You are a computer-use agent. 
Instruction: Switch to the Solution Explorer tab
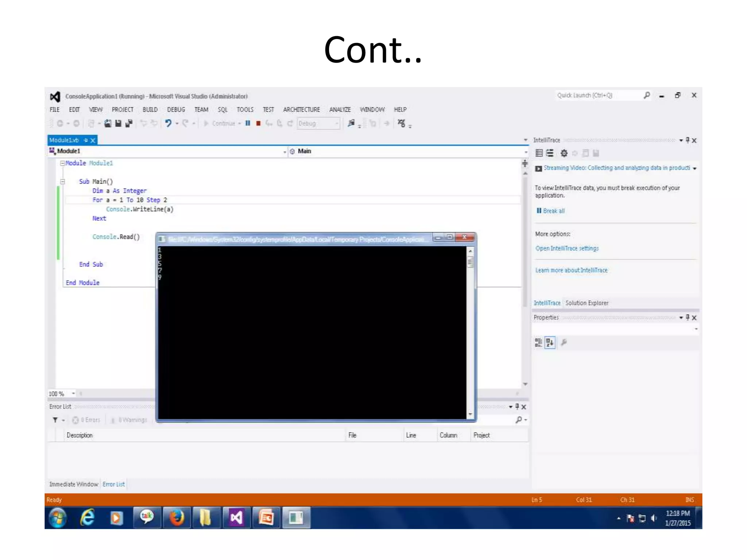pos(587,303)
